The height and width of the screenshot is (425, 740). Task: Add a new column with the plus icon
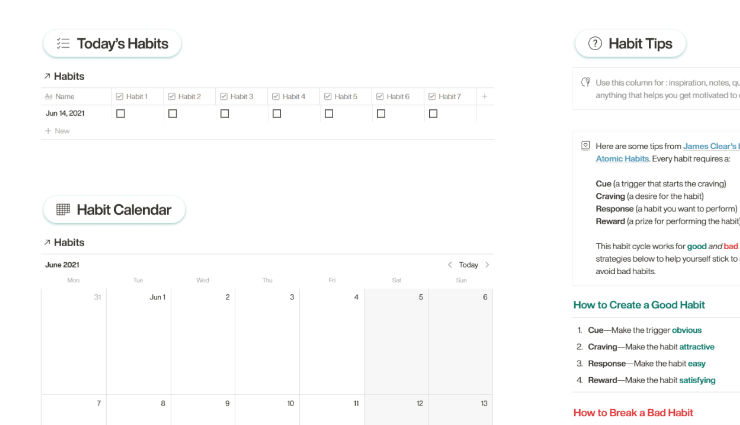(484, 96)
